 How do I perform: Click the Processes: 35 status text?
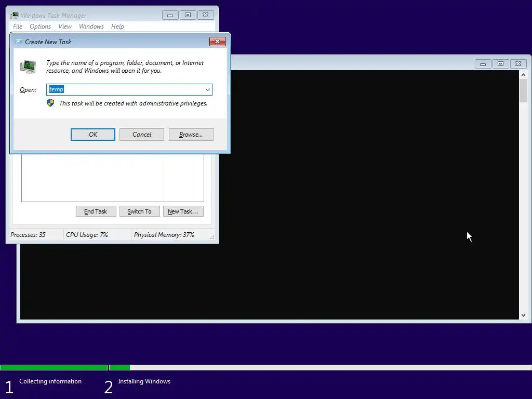[x=28, y=235]
